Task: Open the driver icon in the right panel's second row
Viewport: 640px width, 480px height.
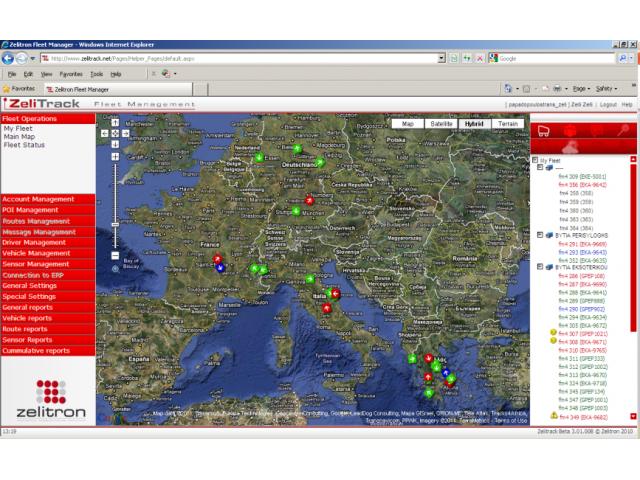Action: [571, 146]
